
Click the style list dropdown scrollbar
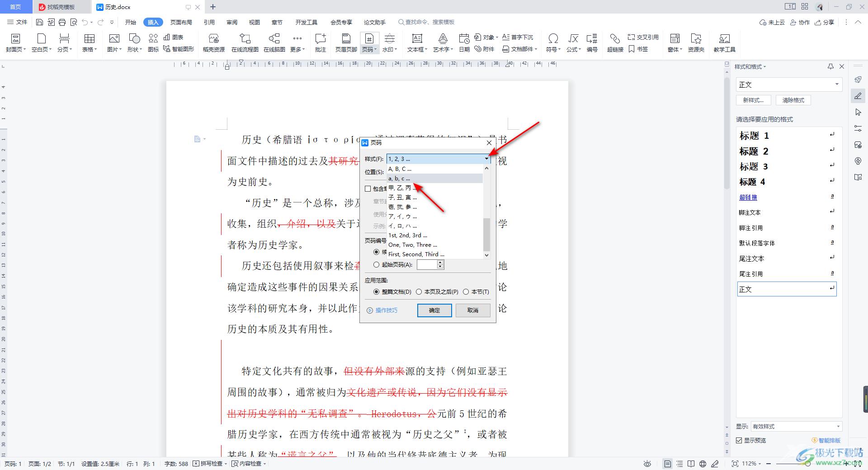click(x=486, y=235)
